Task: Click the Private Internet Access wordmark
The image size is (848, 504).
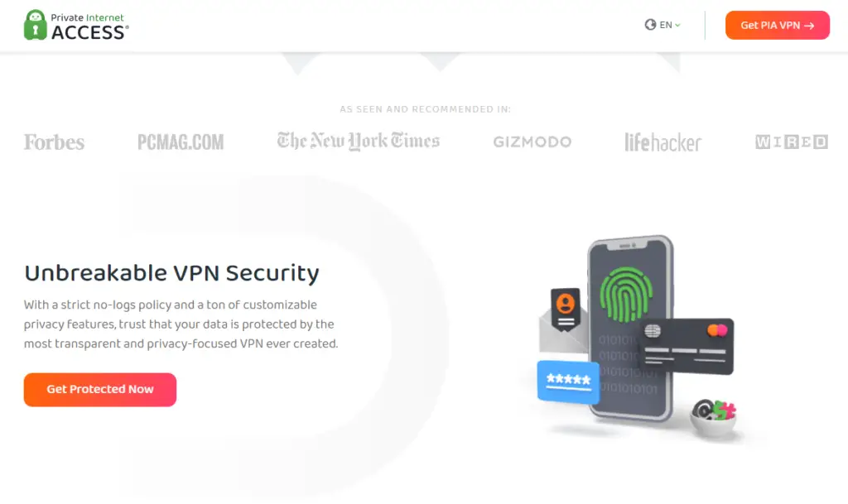Action: (89, 26)
